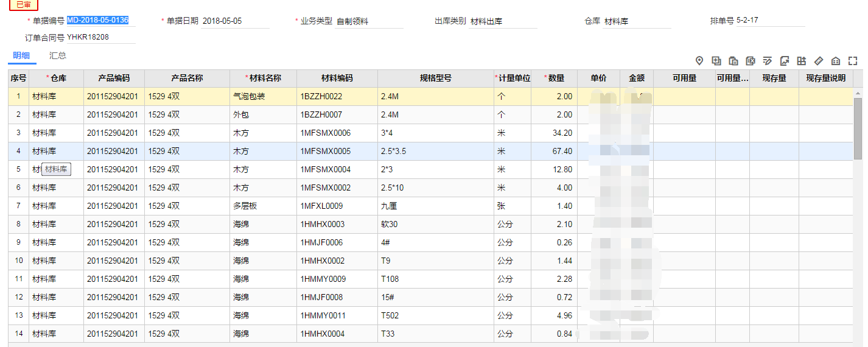Click the batch edit pencil icon
The width and height of the screenshot is (868, 347).
pyautogui.click(x=768, y=61)
